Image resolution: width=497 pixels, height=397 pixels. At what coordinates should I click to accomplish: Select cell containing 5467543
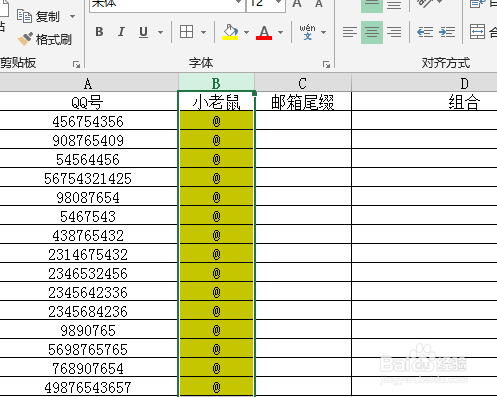click(x=88, y=216)
